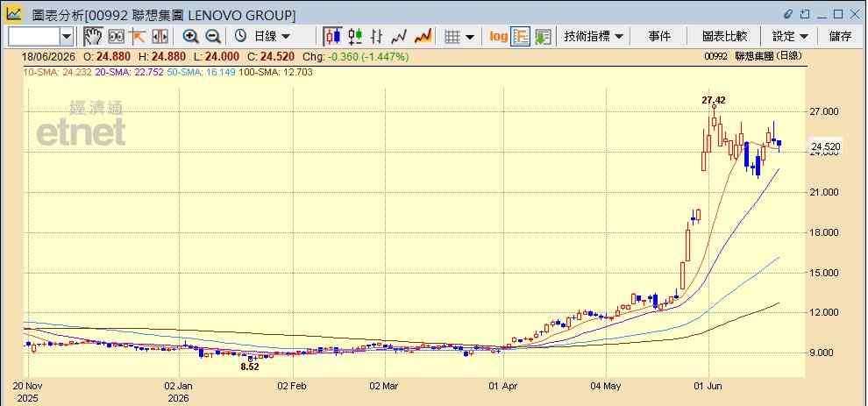Image resolution: width=868 pixels, height=406 pixels.
Task: Select the binoculars view tool
Action: click(x=116, y=37)
